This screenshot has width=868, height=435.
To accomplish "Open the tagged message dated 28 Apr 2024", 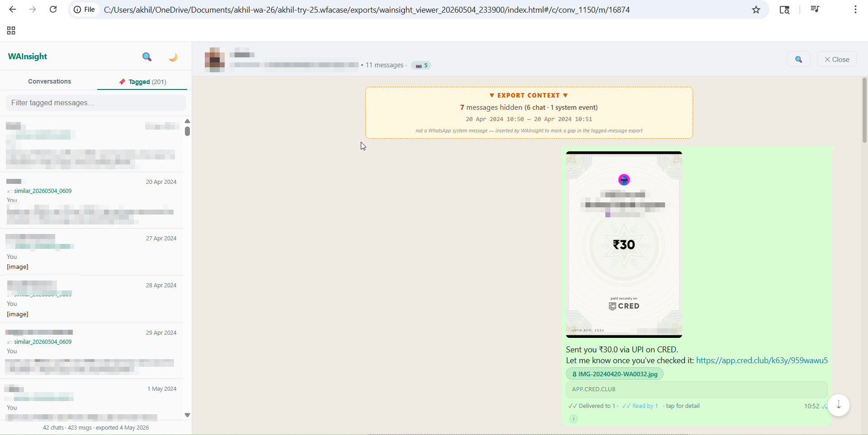I will pos(92,299).
